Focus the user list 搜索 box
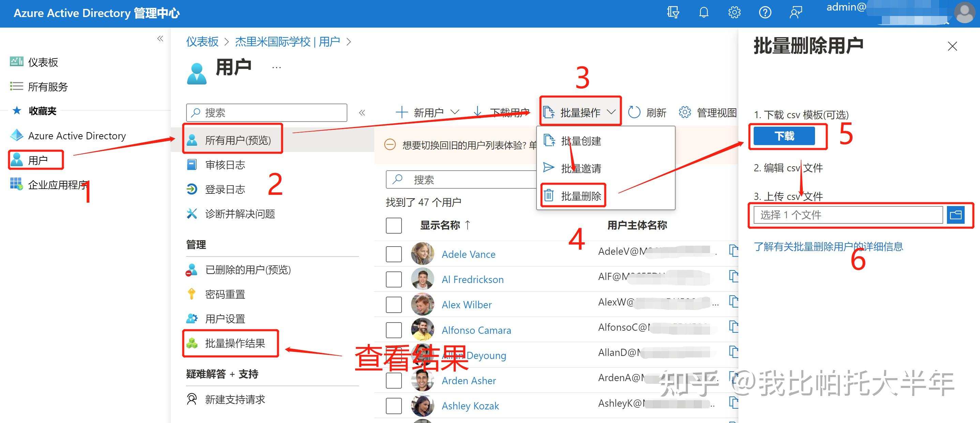The image size is (980, 423). pos(461,179)
